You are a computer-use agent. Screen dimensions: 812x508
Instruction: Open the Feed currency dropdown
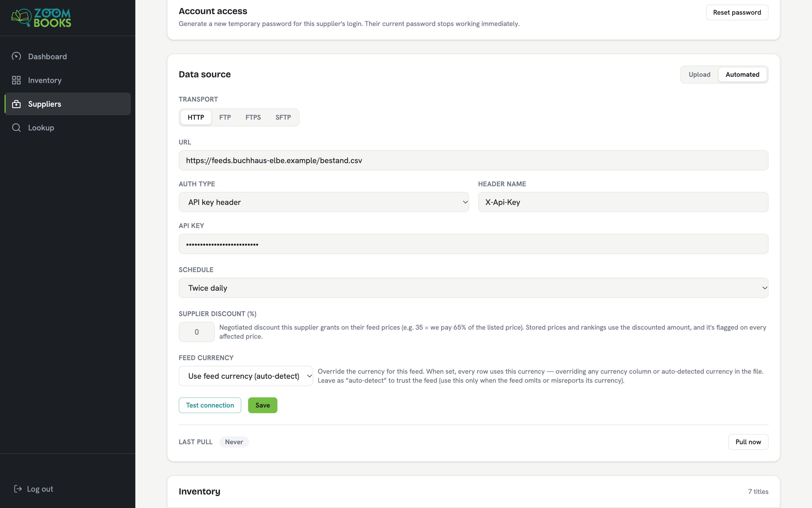click(x=246, y=376)
